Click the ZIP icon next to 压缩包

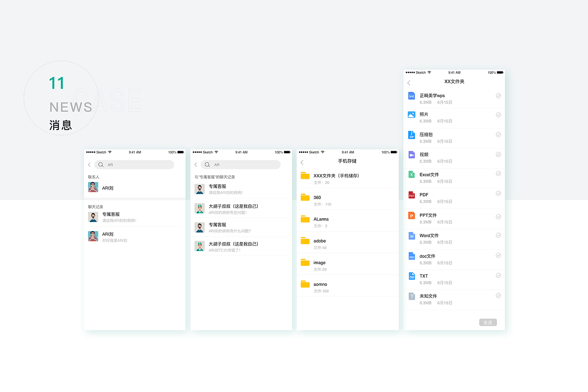[x=412, y=135]
